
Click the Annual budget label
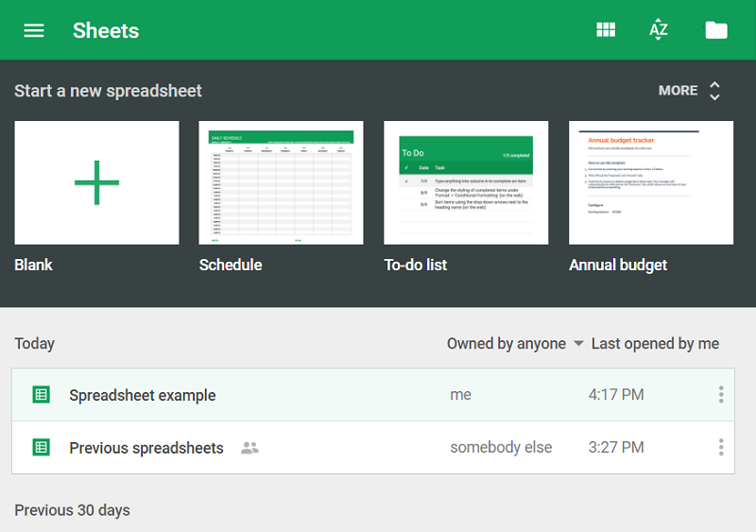(x=618, y=265)
